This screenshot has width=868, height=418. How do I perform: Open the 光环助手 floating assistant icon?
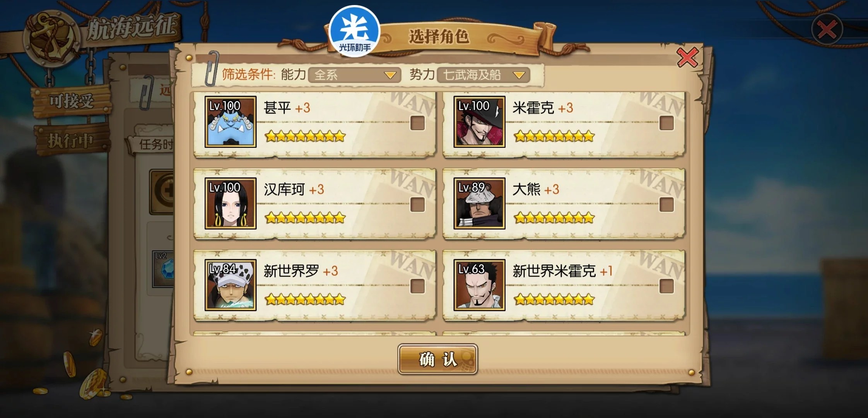click(x=355, y=32)
